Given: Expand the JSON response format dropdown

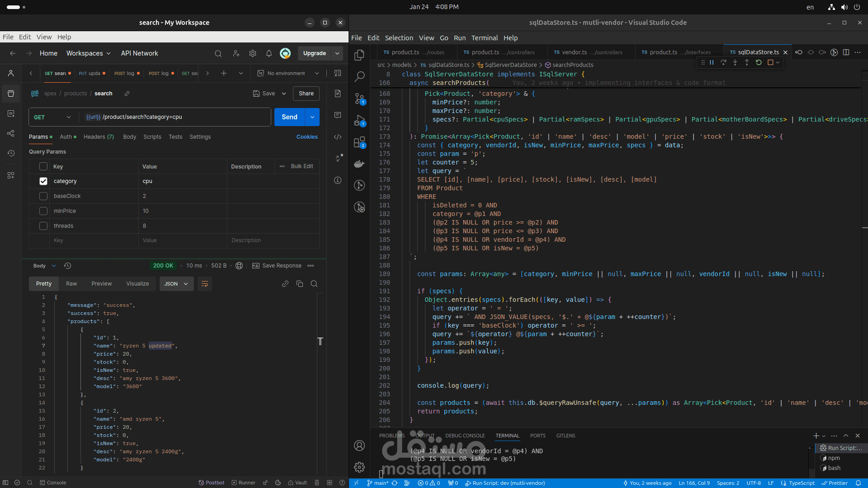Looking at the screenshot, I should coord(176,284).
